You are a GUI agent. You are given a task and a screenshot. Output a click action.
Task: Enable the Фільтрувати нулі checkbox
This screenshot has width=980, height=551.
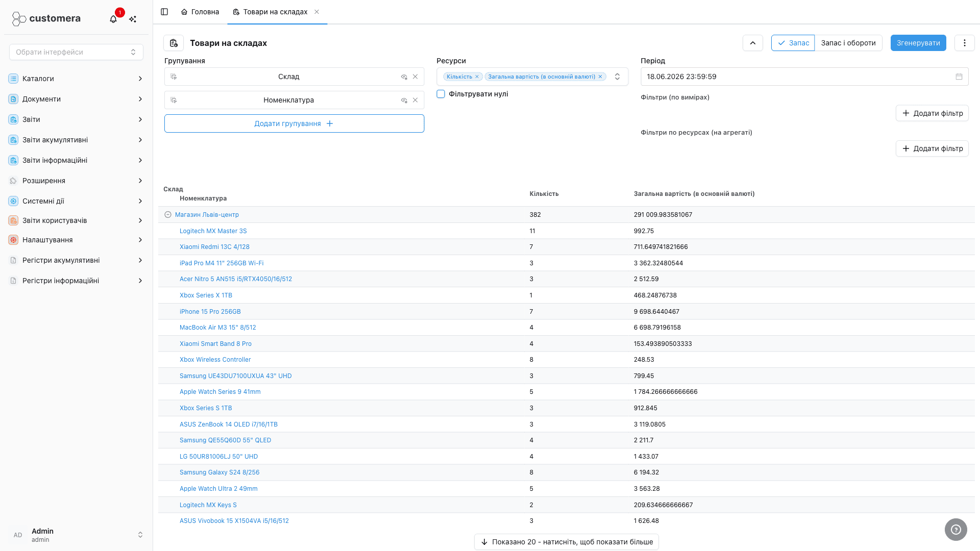pyautogui.click(x=441, y=94)
